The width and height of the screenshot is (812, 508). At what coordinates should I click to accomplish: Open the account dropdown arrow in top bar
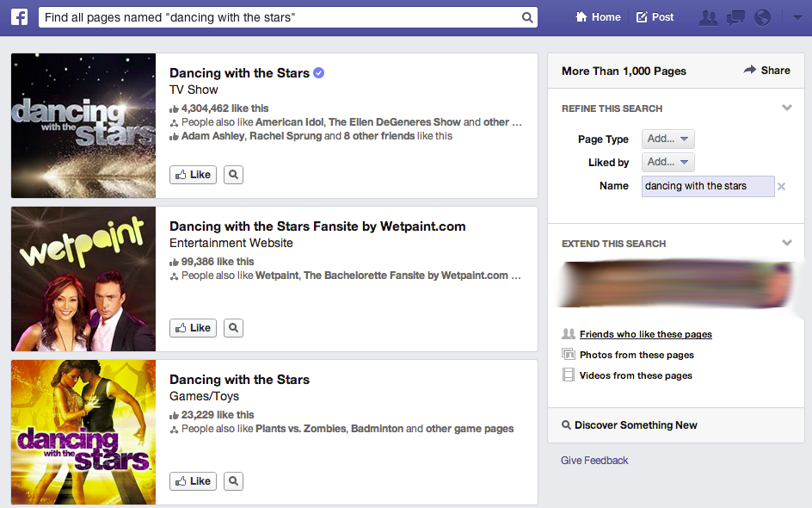(797, 17)
